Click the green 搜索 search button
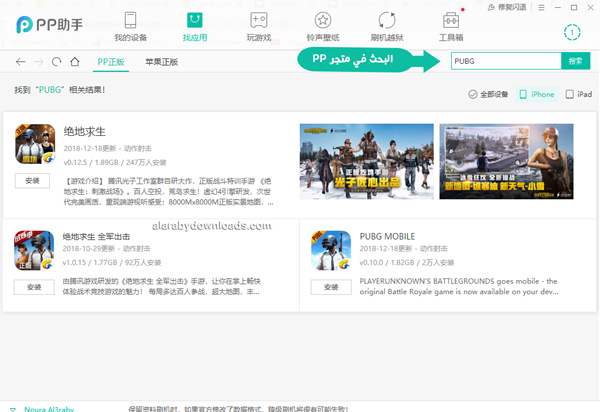 (x=576, y=61)
